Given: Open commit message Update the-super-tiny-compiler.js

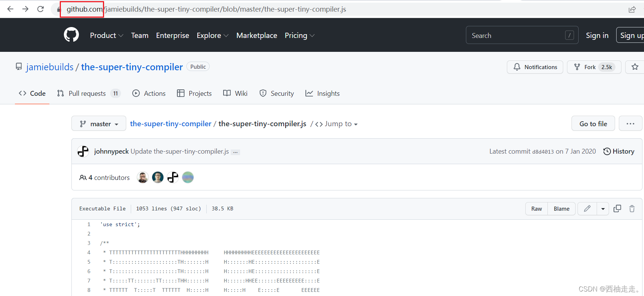Looking at the screenshot, I should (x=180, y=151).
